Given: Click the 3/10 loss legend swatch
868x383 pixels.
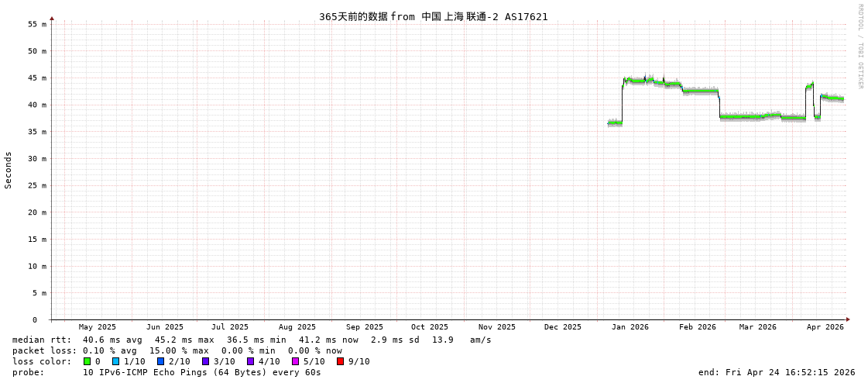Looking at the screenshot, I should pyautogui.click(x=205, y=361).
